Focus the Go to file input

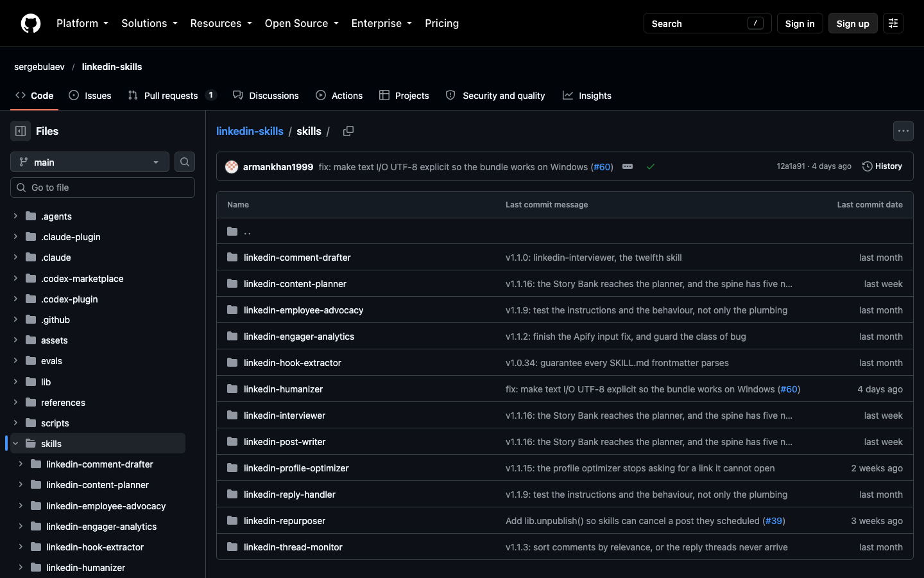103,188
